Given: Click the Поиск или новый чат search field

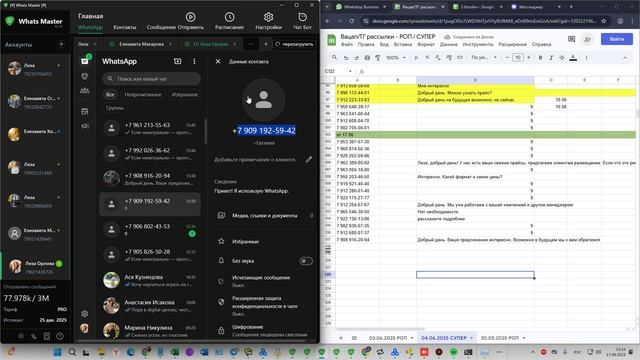Looking at the screenshot, I should click(151, 79).
